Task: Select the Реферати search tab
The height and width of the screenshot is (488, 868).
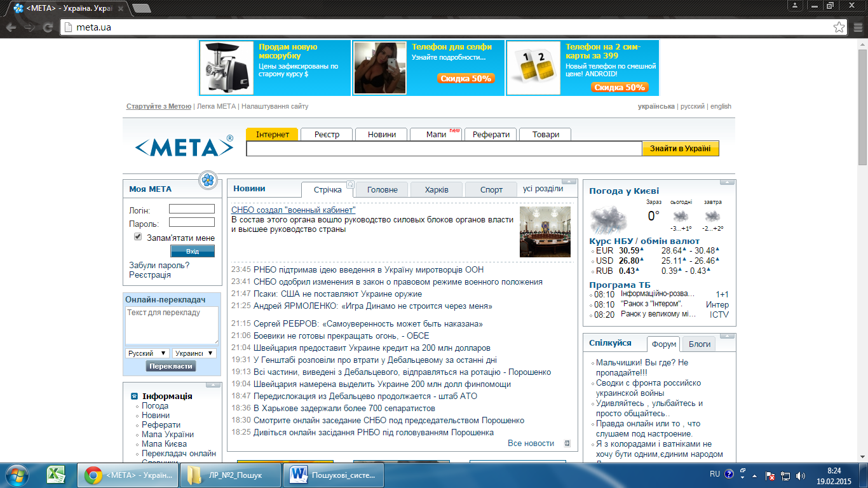Action: coord(491,134)
